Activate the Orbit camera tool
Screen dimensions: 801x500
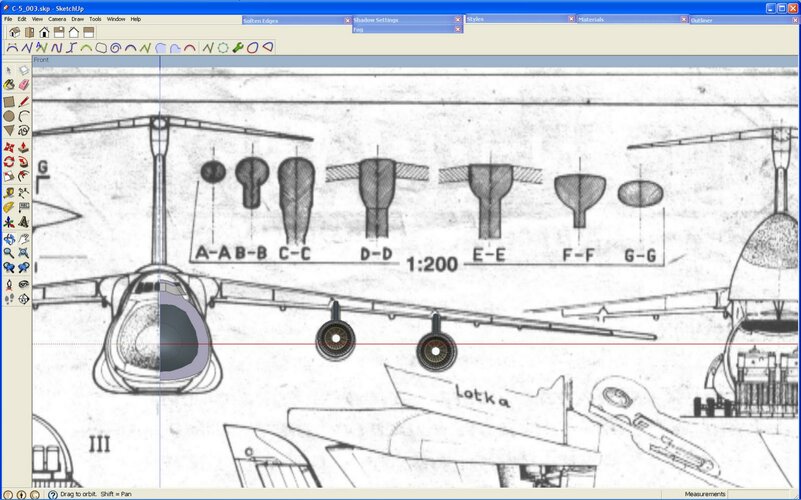tap(9, 239)
